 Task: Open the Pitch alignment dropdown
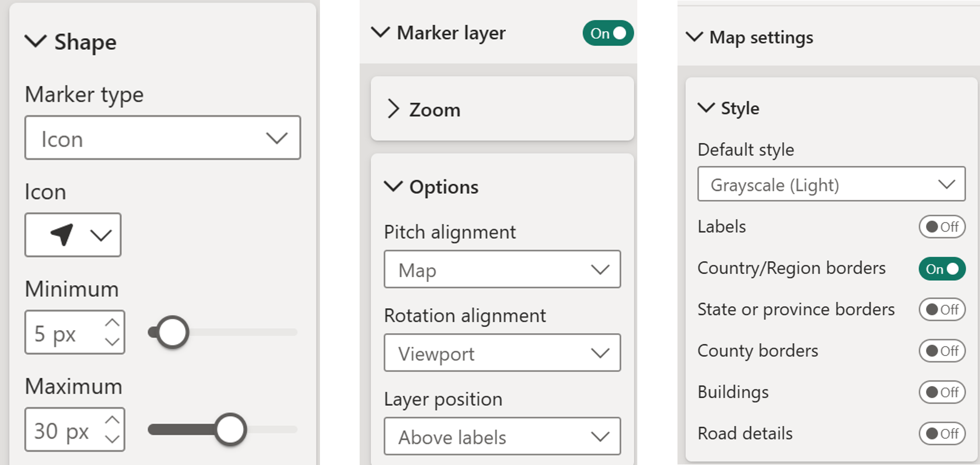pos(502,270)
